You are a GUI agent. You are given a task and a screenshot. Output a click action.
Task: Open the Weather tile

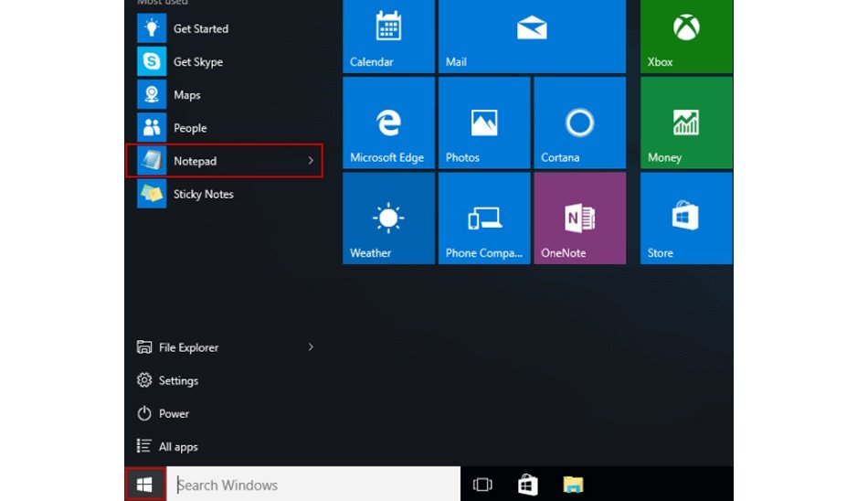pyautogui.click(x=388, y=218)
